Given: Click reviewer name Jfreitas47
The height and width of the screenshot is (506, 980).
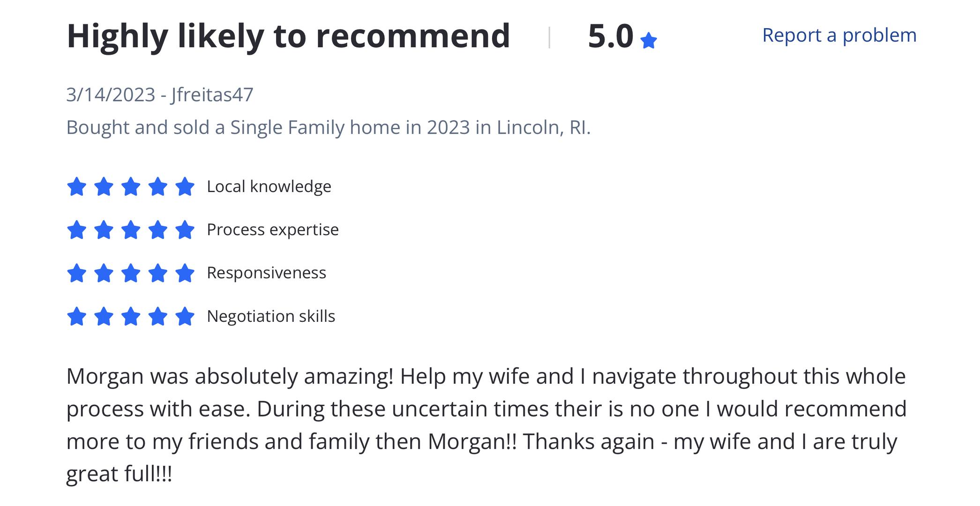Looking at the screenshot, I should (x=212, y=95).
